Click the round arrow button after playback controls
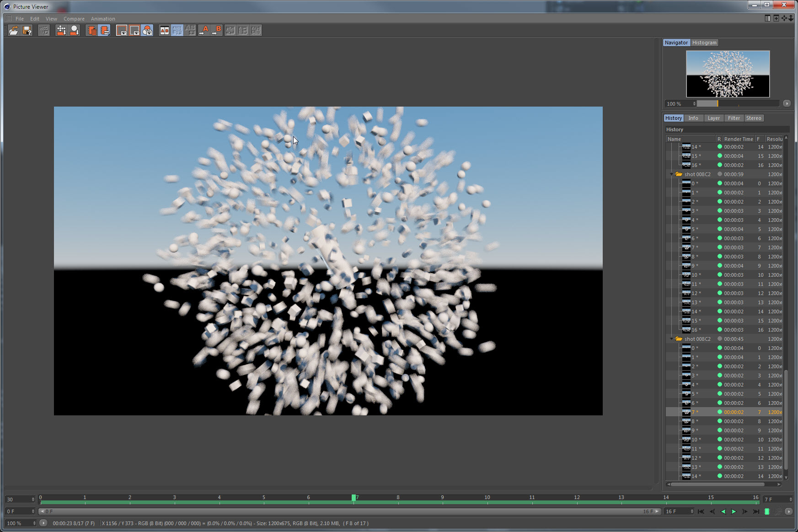798x532 pixels. (788, 511)
